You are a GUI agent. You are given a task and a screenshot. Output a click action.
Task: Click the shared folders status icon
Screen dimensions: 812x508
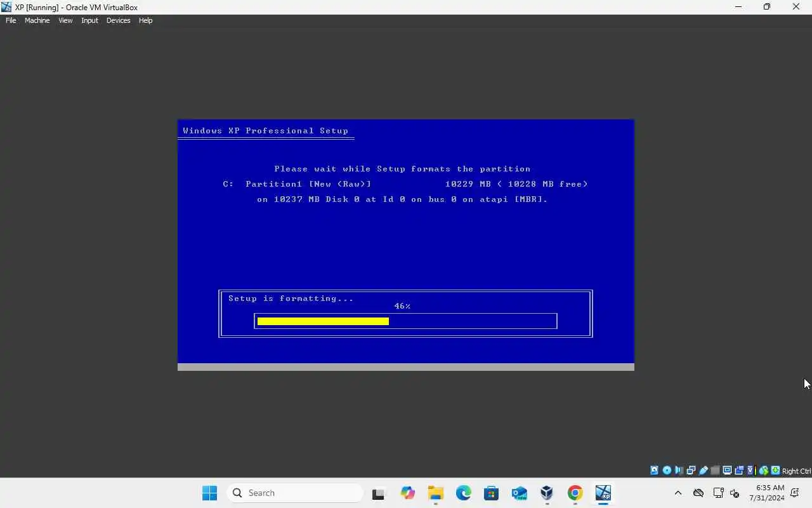(x=715, y=471)
